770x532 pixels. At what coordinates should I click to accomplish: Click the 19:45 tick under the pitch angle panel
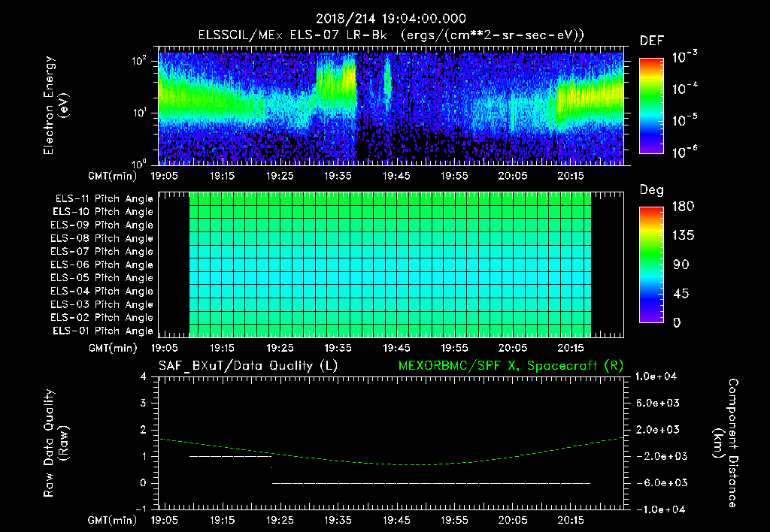point(396,347)
